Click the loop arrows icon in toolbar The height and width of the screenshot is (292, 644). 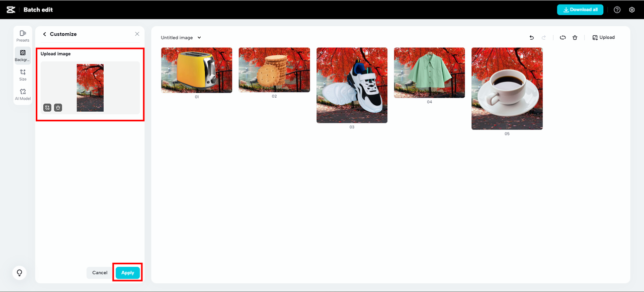(562, 38)
